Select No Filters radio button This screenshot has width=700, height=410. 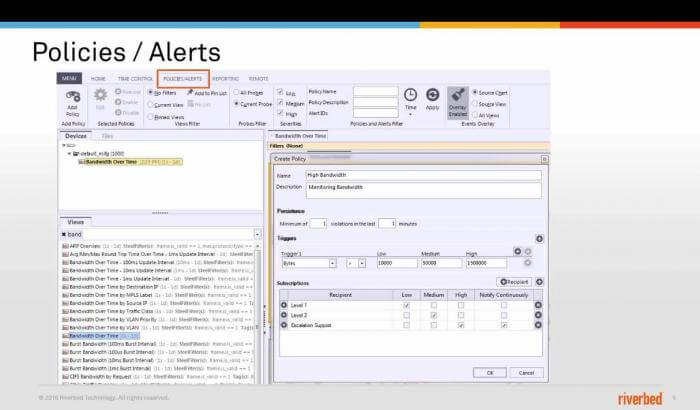[x=150, y=92]
